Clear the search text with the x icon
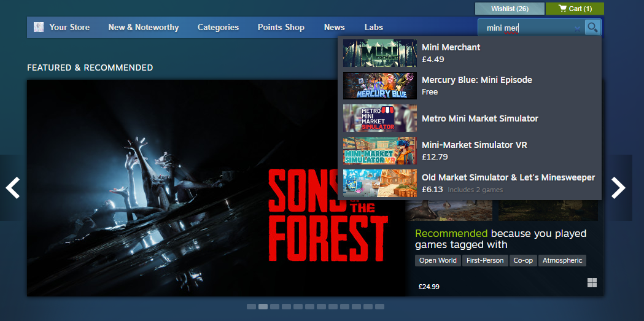Image resolution: width=644 pixels, height=321 pixels. (577, 29)
